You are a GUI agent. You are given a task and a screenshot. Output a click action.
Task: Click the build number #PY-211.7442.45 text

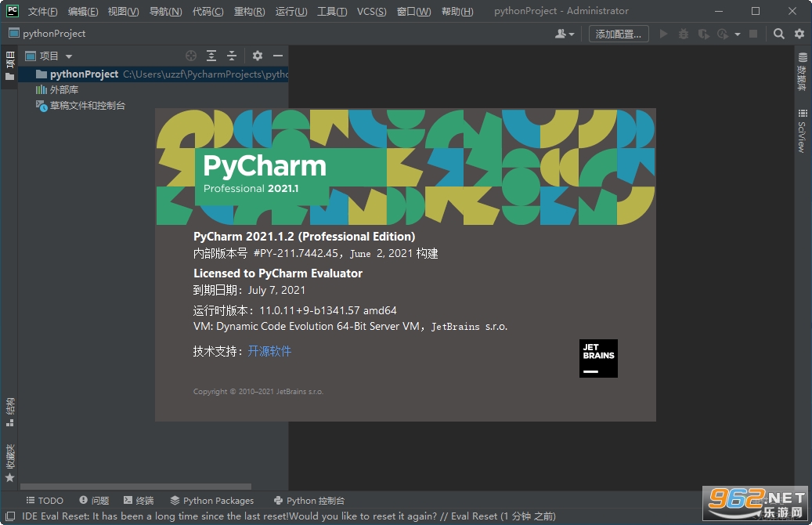point(296,253)
